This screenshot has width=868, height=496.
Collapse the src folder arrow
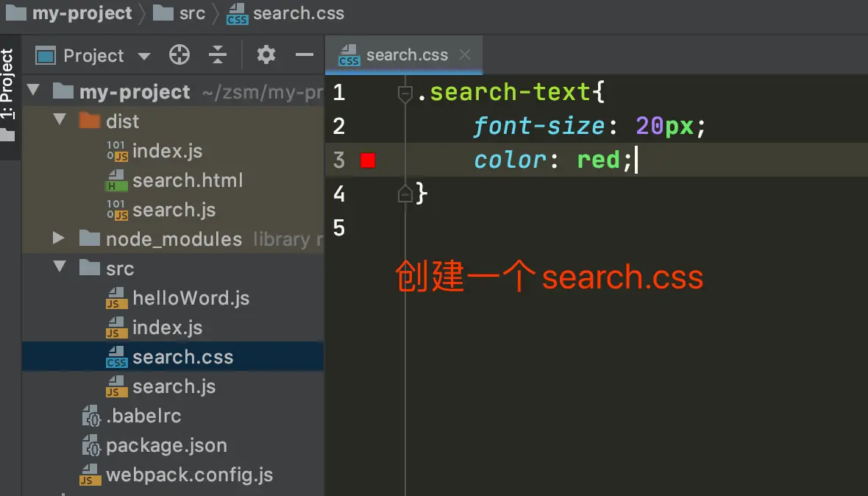pyautogui.click(x=60, y=266)
